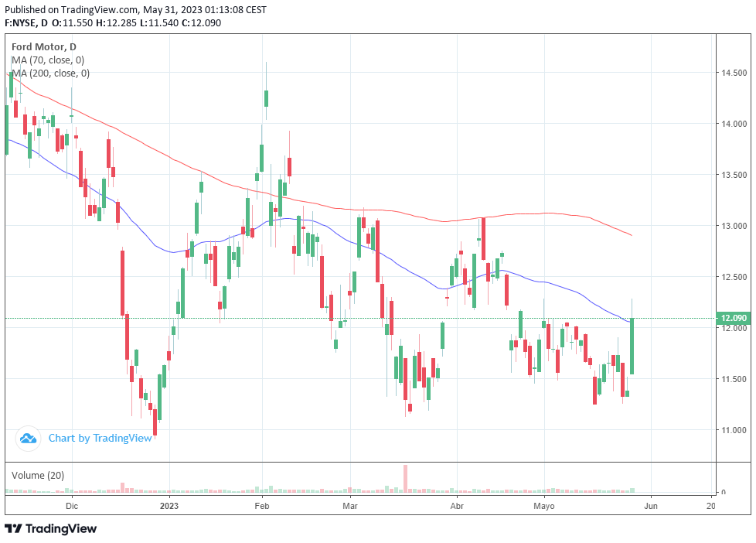Click the 'Published on TradingView.com' header text
Screen dimensions: 756x543
click(73, 9)
